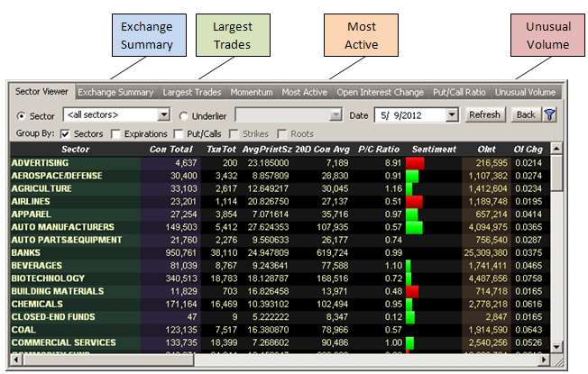
Task: Select the ADVERTISING sector row
Action: pyautogui.click(x=280, y=163)
